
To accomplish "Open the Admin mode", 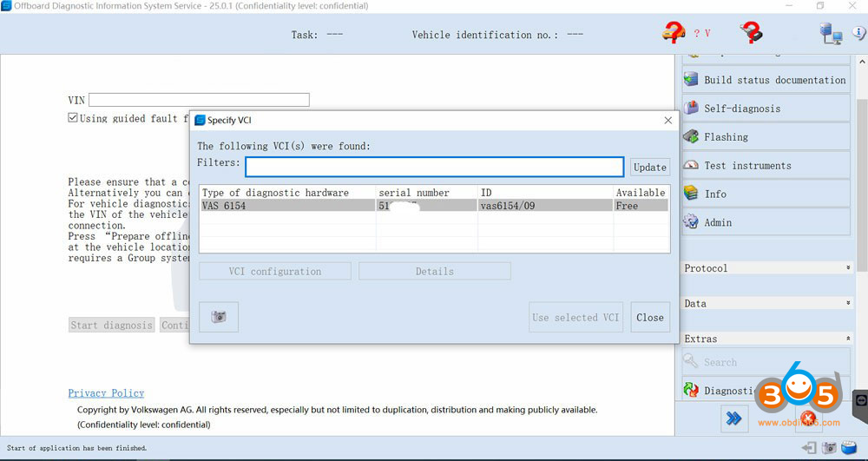I will 766,222.
